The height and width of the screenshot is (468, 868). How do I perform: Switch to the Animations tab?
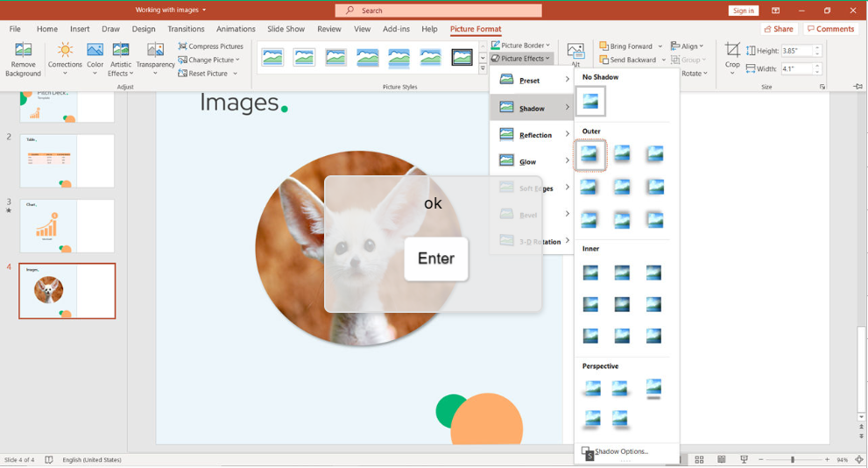pos(236,29)
